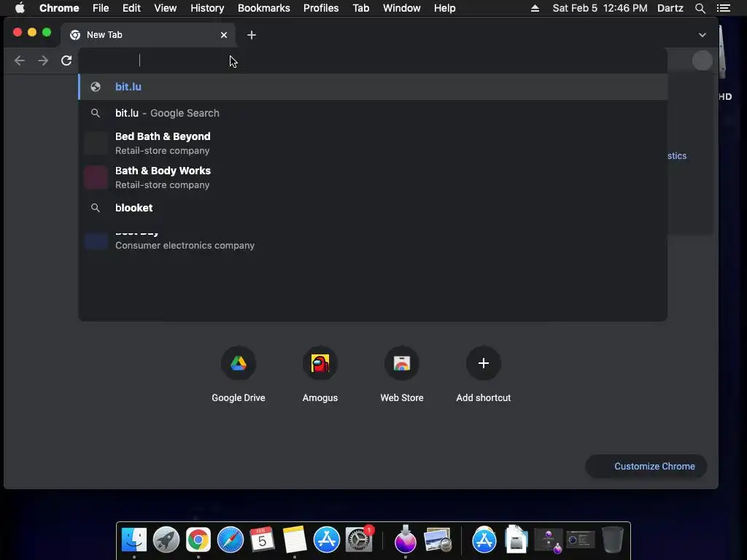Screen dimensions: 747x560
Task: Go forward one page
Action: click(x=43, y=61)
